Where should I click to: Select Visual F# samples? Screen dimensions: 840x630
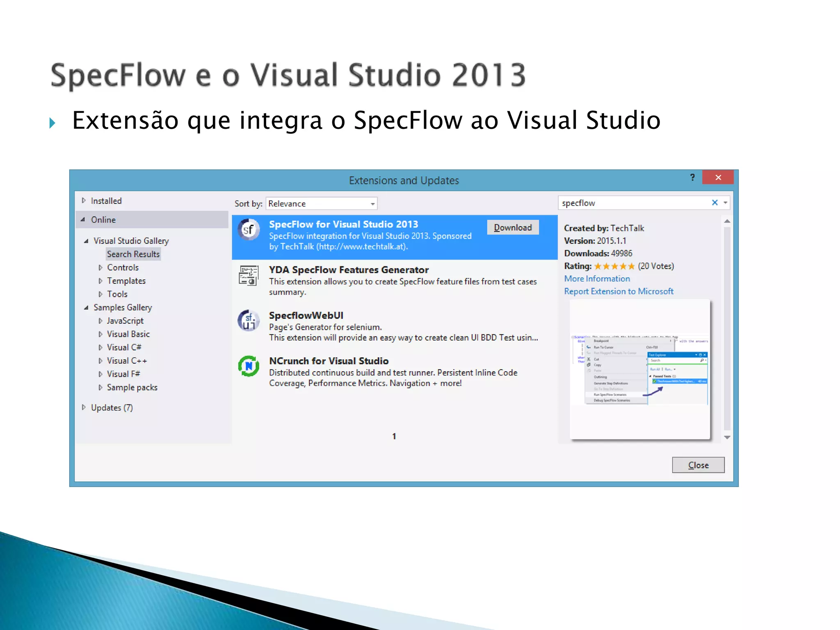tap(123, 374)
